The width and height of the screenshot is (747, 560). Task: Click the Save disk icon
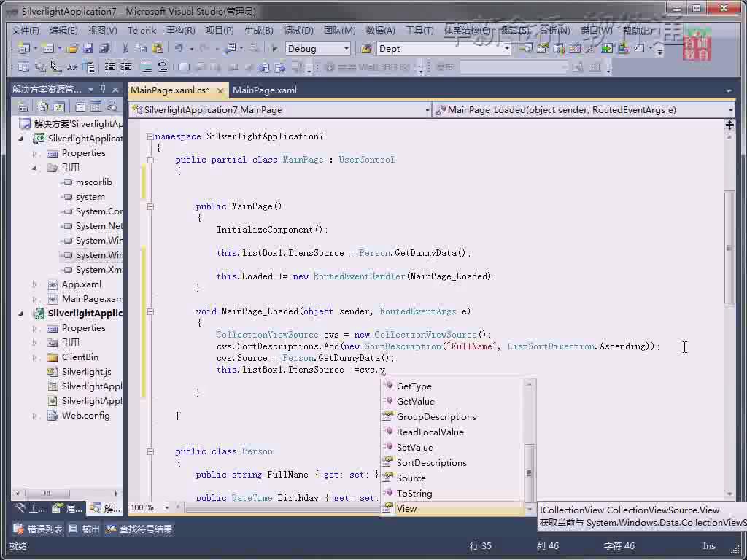coord(88,48)
